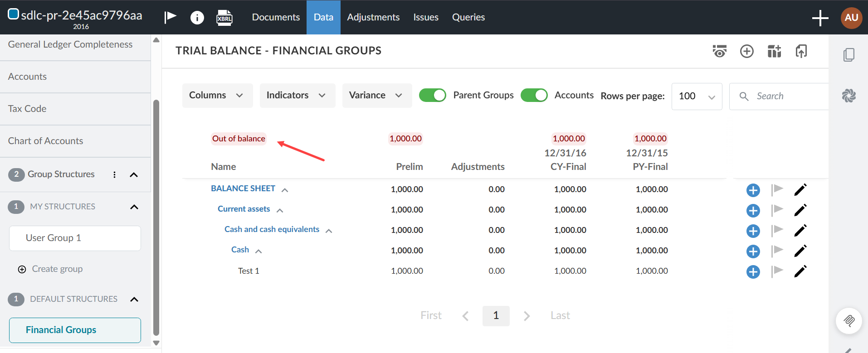The image size is (868, 353).
Task: Open Group Structures three-dot menu
Action: [x=114, y=175]
